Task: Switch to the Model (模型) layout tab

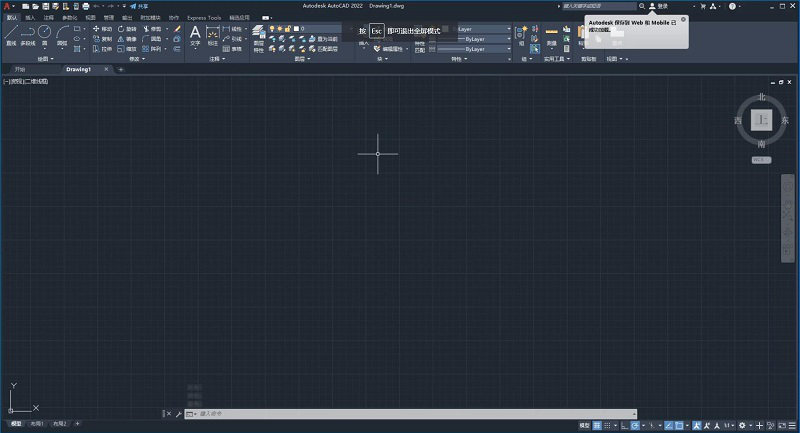Action: 16,424
